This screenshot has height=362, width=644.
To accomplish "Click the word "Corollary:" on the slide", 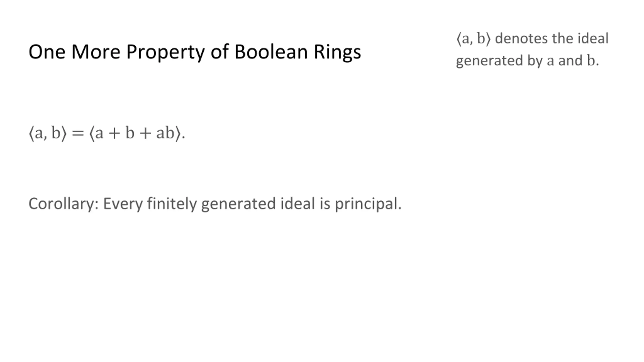I will point(63,204).
